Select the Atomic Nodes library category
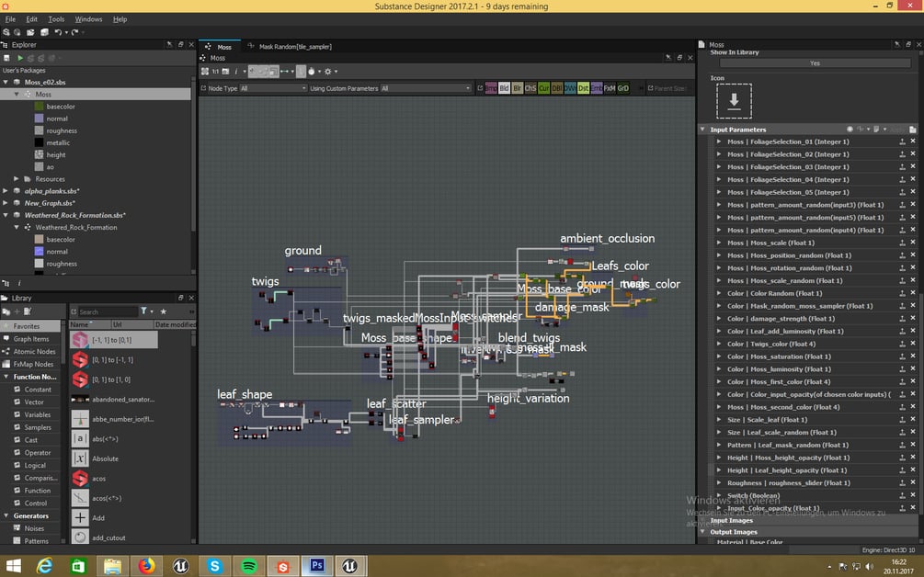Viewport: 924px width, 577px height. (34, 352)
